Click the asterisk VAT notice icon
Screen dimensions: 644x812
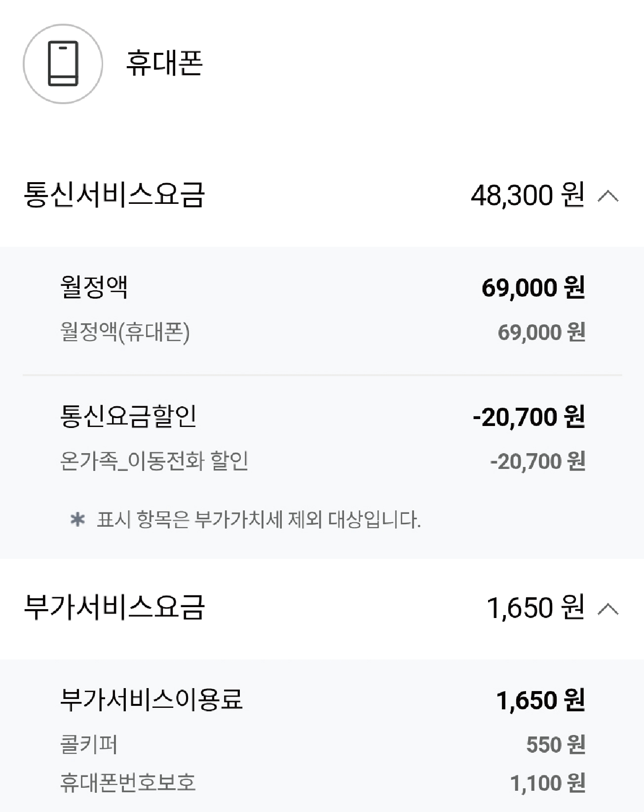(x=77, y=519)
